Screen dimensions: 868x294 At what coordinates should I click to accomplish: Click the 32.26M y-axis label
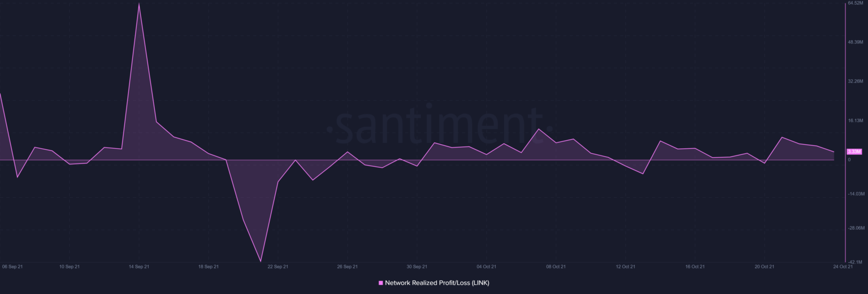[856, 81]
